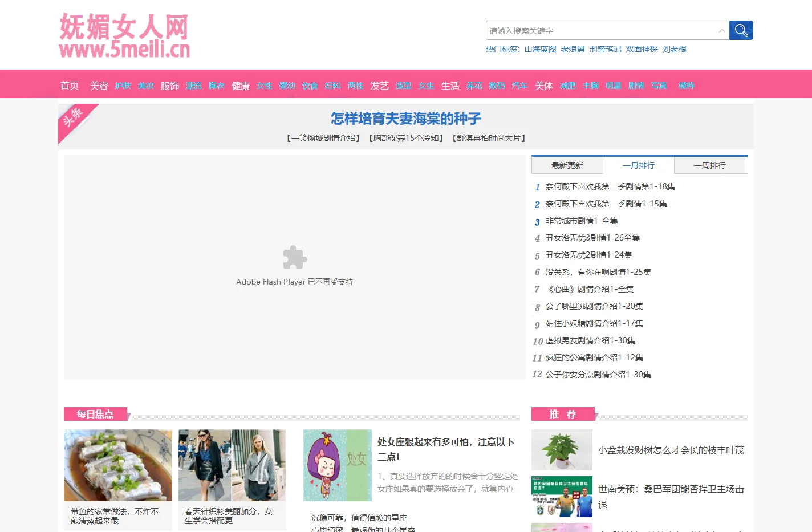Click the 处女 Virgo cartoon thumbnail
The height and width of the screenshot is (532, 812).
pyautogui.click(x=338, y=465)
